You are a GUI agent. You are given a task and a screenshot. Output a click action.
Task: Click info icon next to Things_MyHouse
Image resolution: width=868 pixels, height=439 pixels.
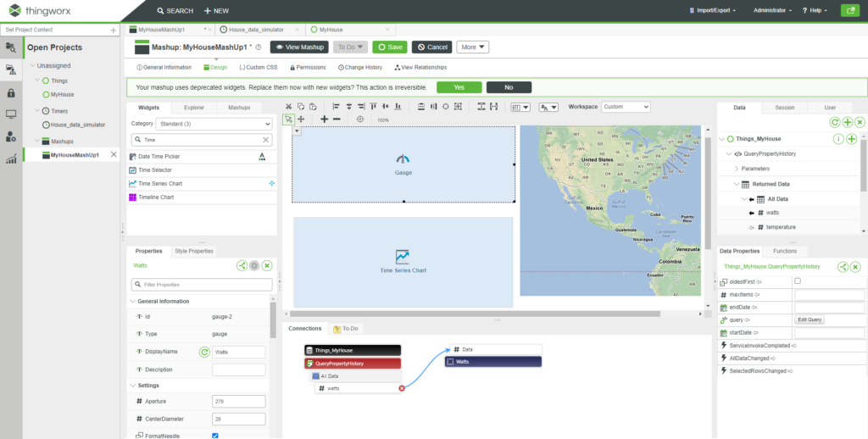point(838,139)
